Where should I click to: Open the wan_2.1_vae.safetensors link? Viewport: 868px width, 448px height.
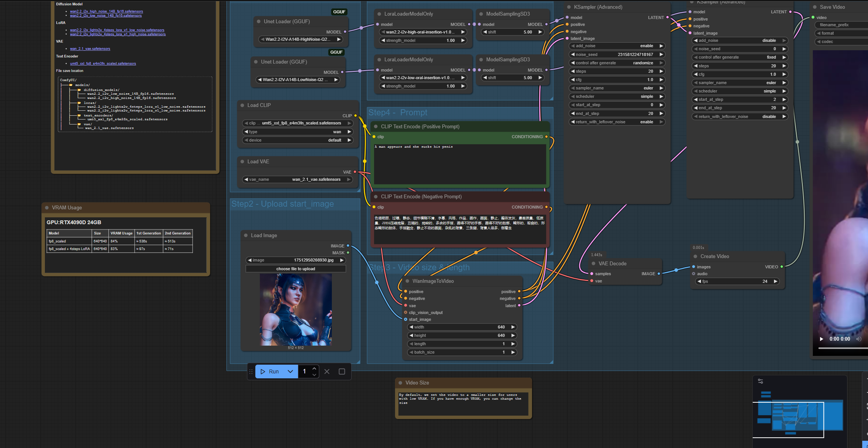(90, 49)
